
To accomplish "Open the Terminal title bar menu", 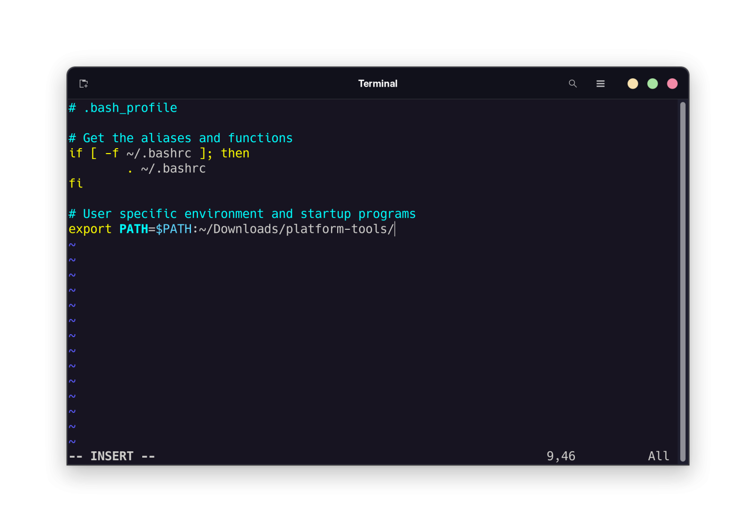I will [378, 83].
